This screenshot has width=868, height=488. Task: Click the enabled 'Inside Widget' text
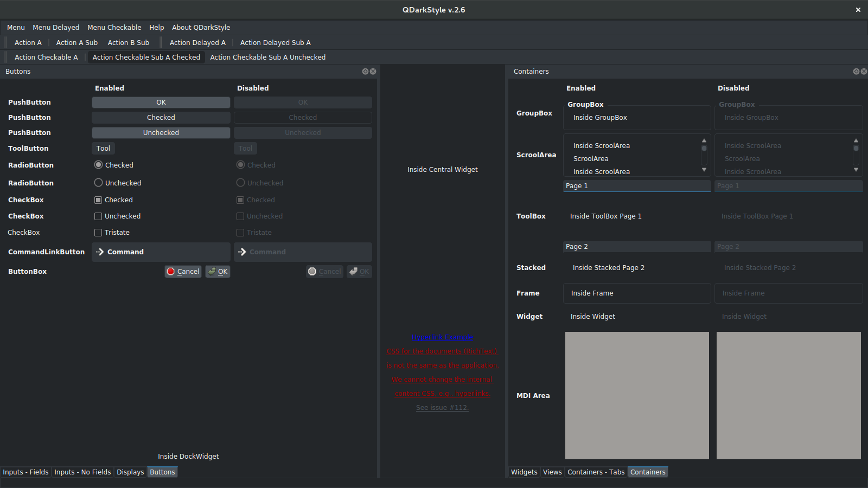(x=593, y=317)
